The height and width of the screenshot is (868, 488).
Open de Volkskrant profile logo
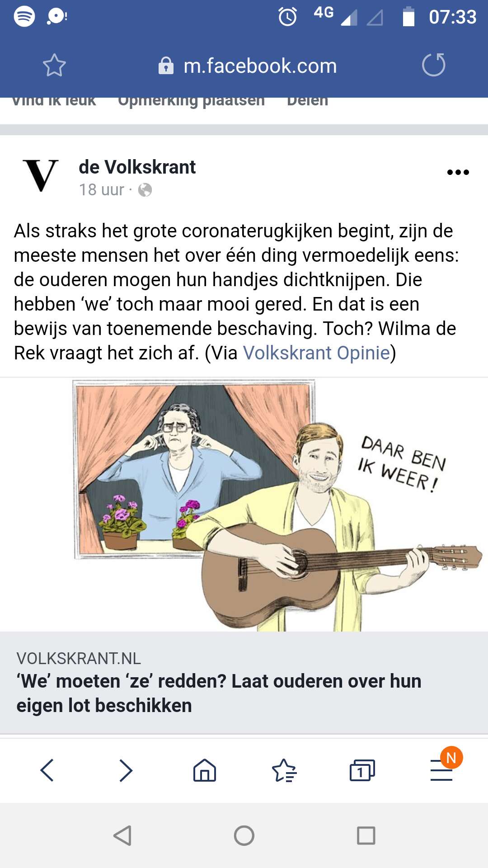41,175
